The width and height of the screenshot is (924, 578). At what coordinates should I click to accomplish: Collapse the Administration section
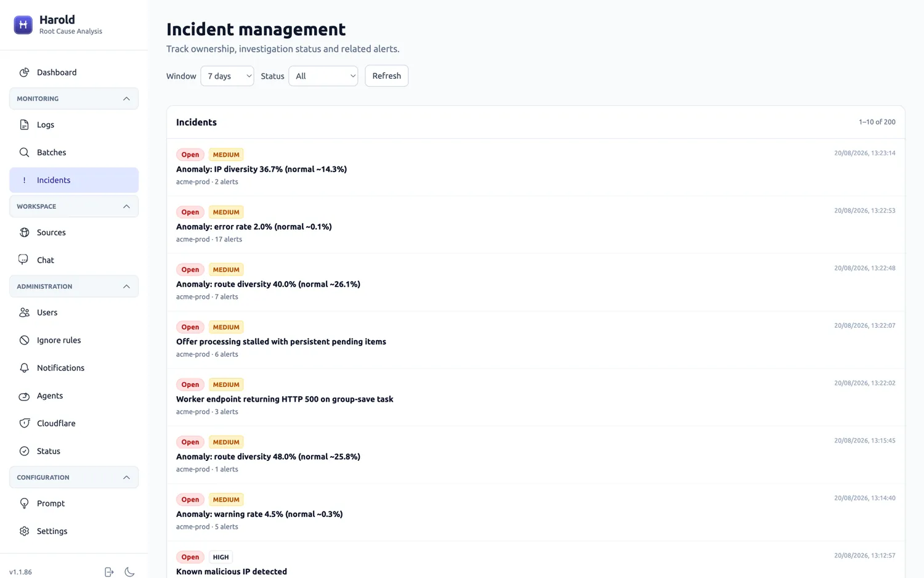tap(74, 287)
